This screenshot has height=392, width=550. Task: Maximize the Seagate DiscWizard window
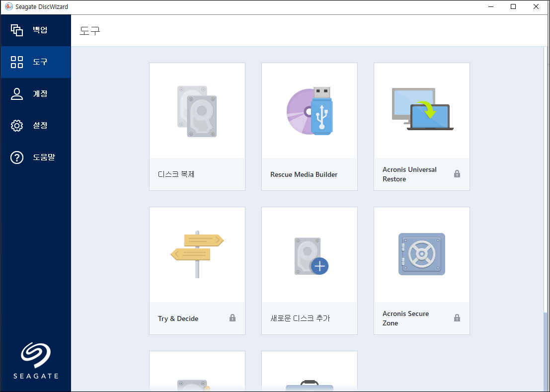pos(513,6)
